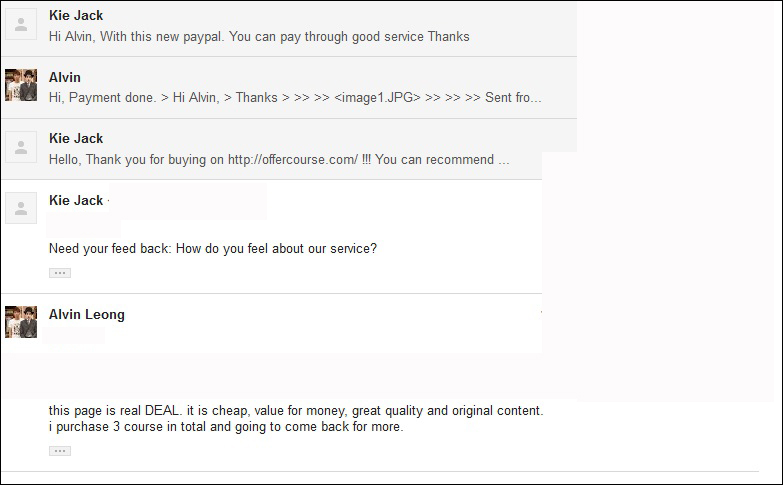Screen dimensions: 783x485
Task: Expand trimmed content under the feedback question
Action: coord(60,273)
